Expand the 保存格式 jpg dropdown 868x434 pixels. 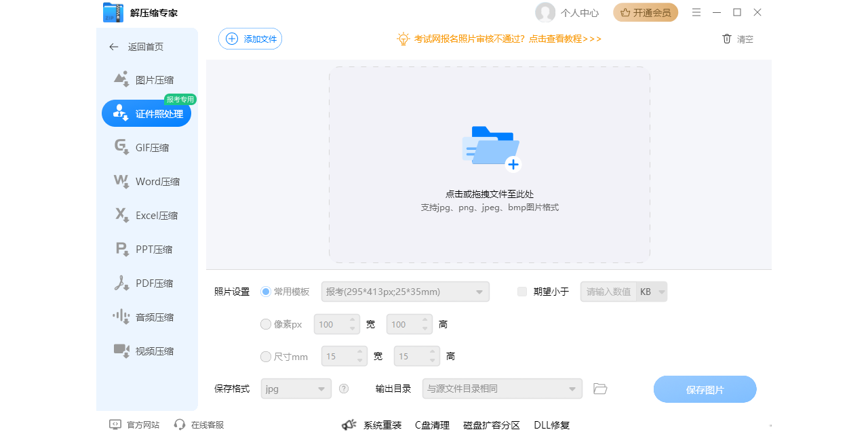coord(296,389)
